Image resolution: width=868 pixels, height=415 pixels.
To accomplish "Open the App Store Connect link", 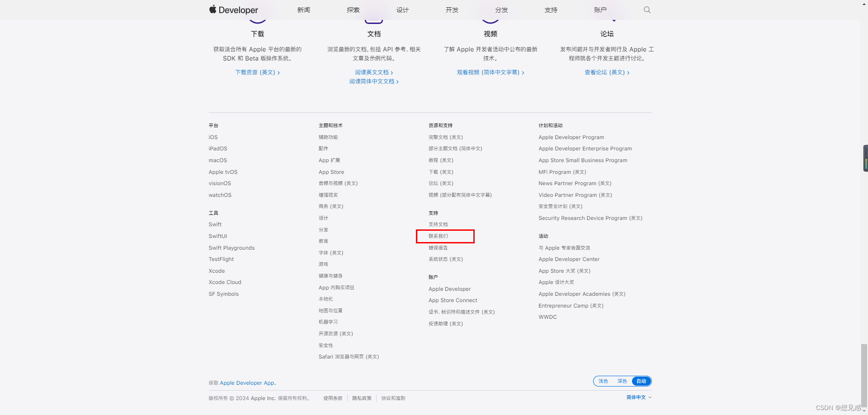I will pos(453,300).
